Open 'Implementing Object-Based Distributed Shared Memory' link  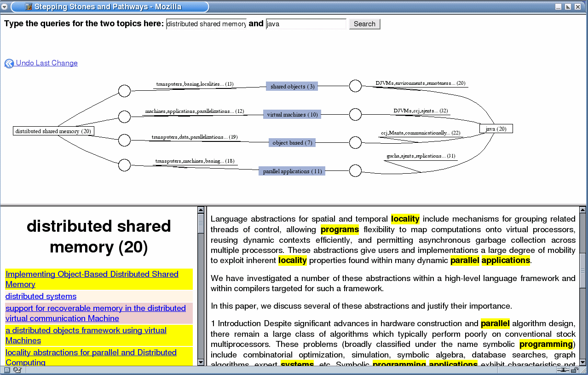[x=92, y=279]
